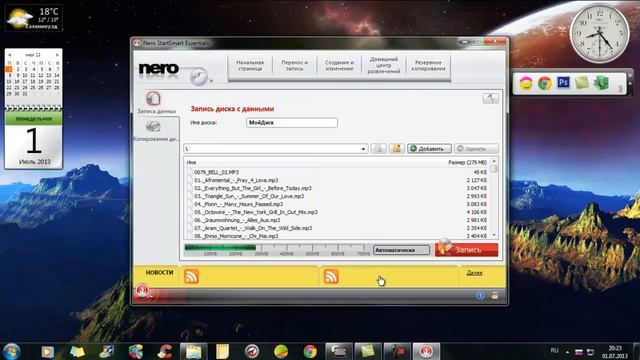Click the create new folder icon
The image size is (640, 360).
396,149
